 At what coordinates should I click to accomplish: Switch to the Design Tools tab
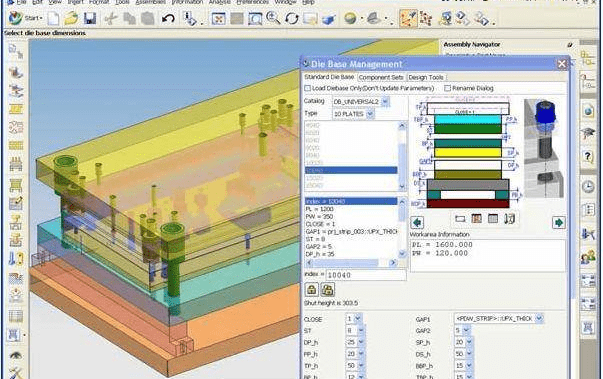(426, 77)
